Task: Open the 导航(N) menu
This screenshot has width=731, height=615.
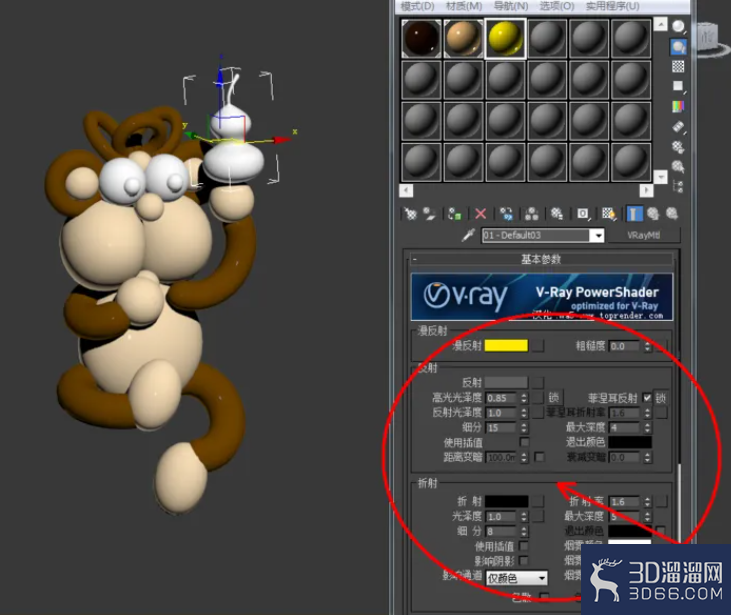Action: click(511, 6)
